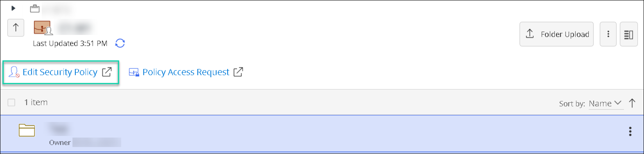Screen dimensions: 644x154
Task: Click the yellow folder icon in list
Action: 27,130
